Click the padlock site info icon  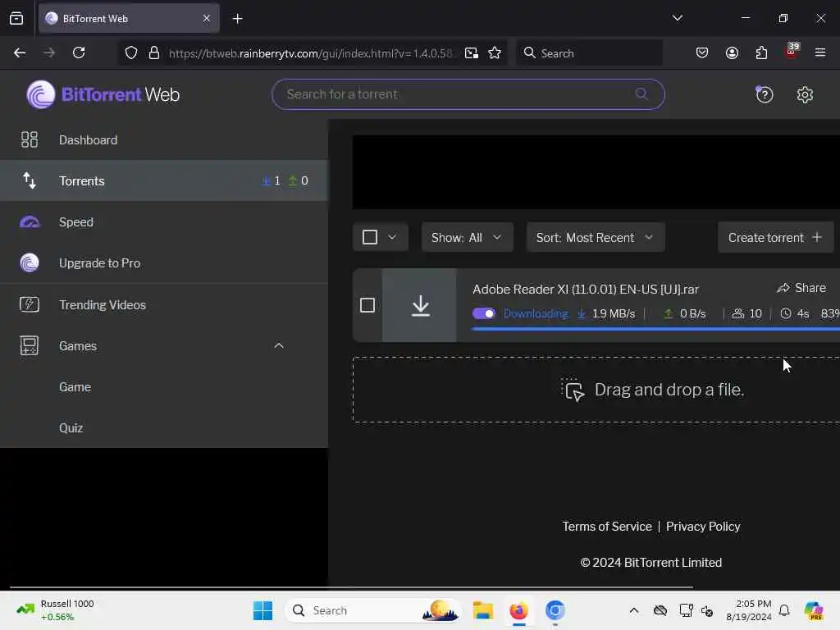tap(154, 53)
